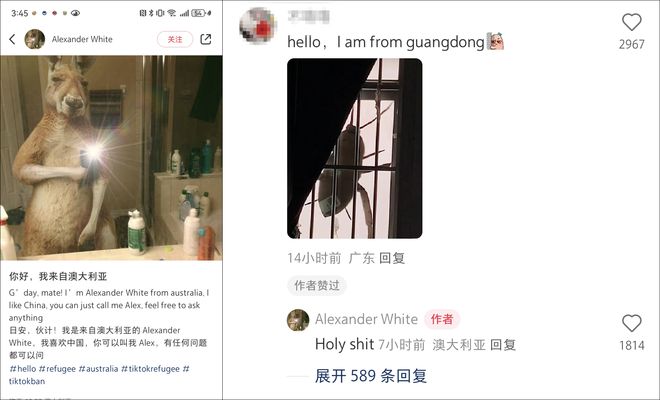Tap the battery icon in status bar
660x400 pixels.
(198, 13)
